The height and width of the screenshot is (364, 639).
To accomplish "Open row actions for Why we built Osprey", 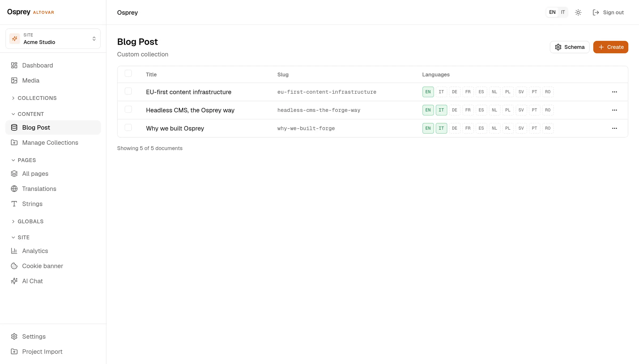I will coord(615,128).
